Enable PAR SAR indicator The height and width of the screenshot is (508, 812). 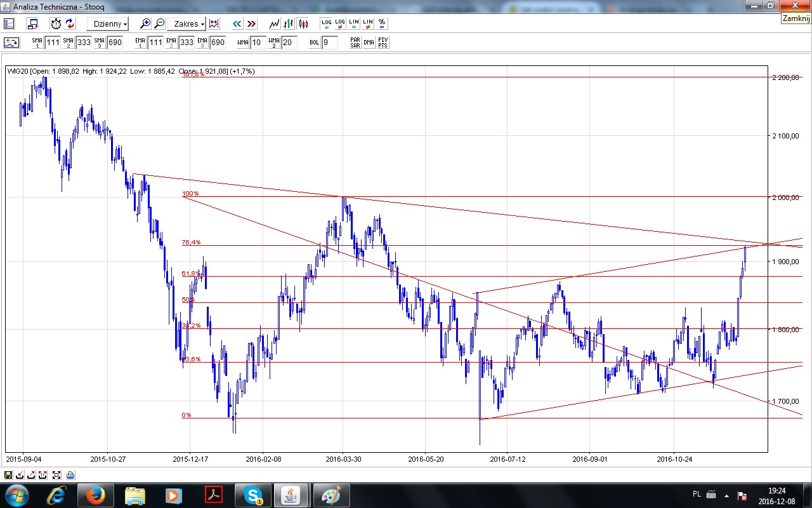coord(355,43)
